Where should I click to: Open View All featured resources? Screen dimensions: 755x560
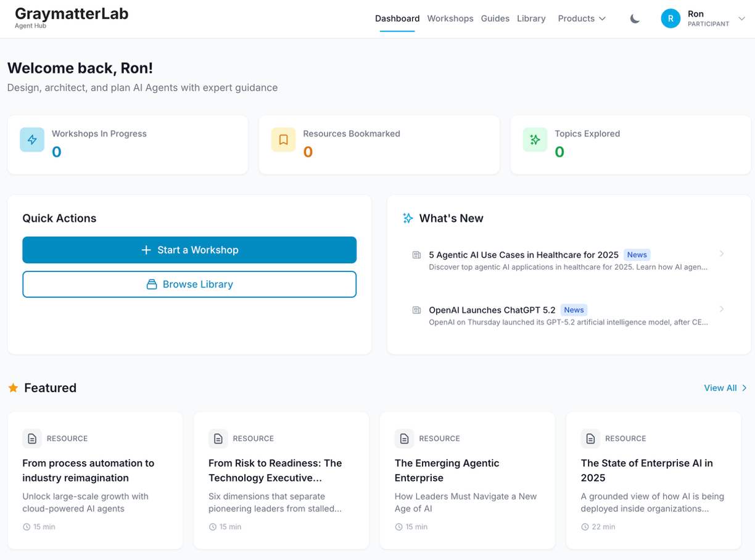click(x=725, y=388)
